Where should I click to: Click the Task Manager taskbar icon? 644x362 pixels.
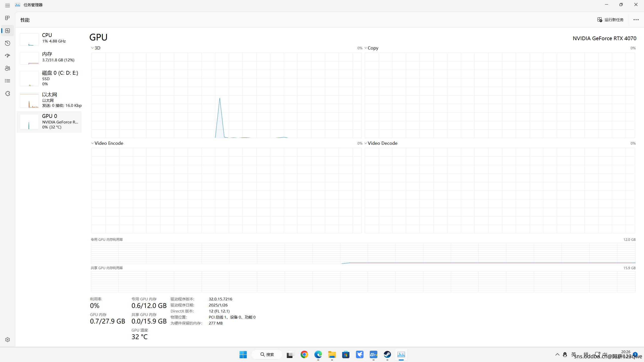[401, 354]
